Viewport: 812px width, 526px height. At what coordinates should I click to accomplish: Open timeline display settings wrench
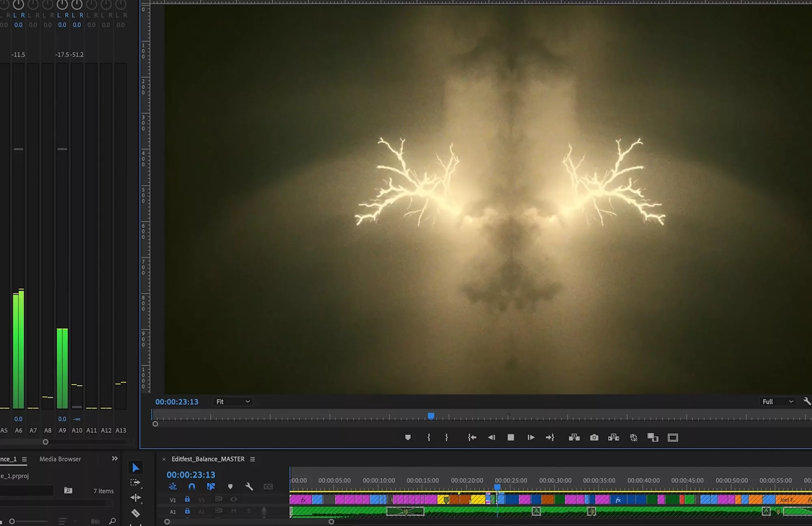coord(249,486)
